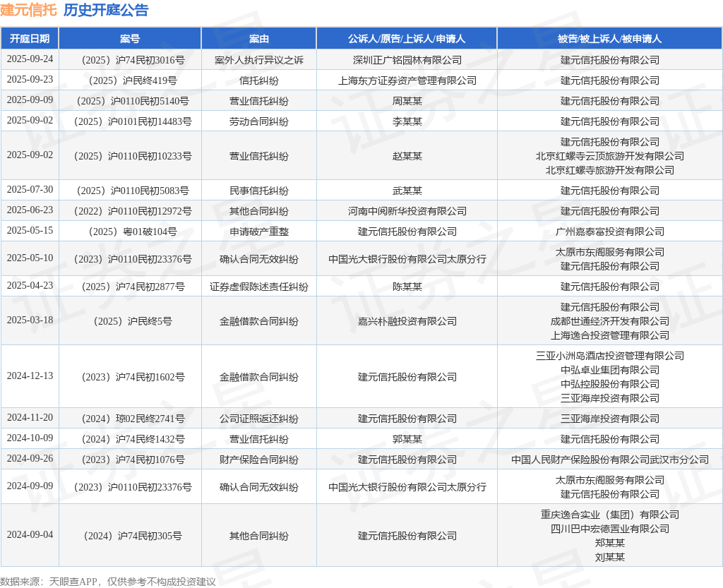
Task: Click the 数据来源 天眼查APP footer note
Action: click(108, 582)
